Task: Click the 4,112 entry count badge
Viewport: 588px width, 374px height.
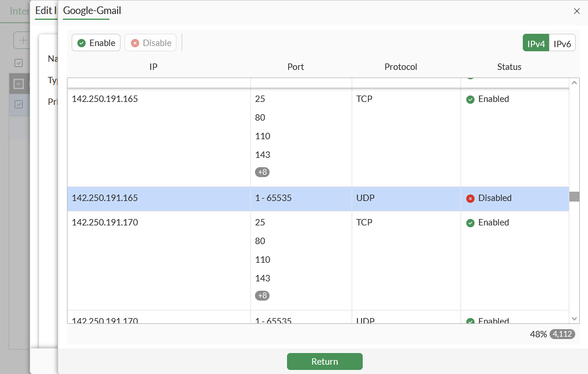Action: [x=562, y=334]
